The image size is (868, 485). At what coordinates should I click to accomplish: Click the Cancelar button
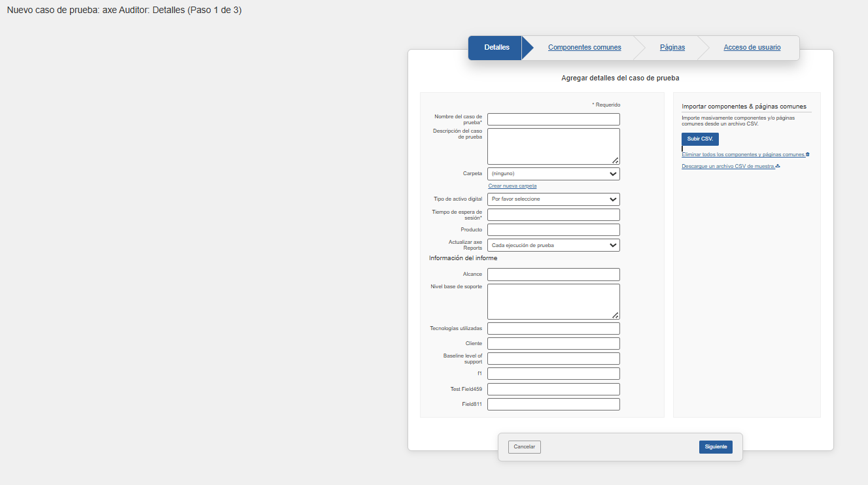click(524, 447)
